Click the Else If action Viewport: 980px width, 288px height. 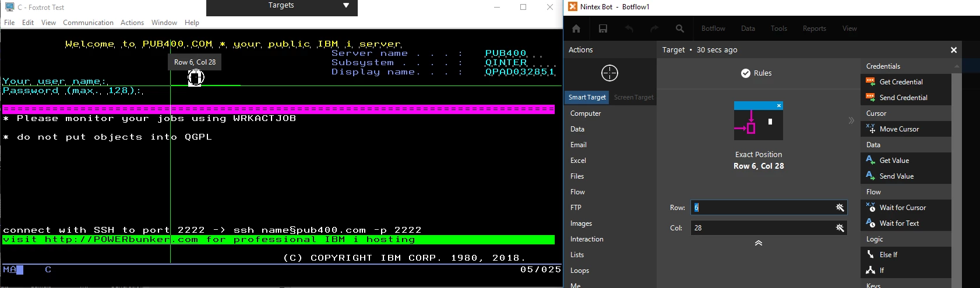click(906, 255)
